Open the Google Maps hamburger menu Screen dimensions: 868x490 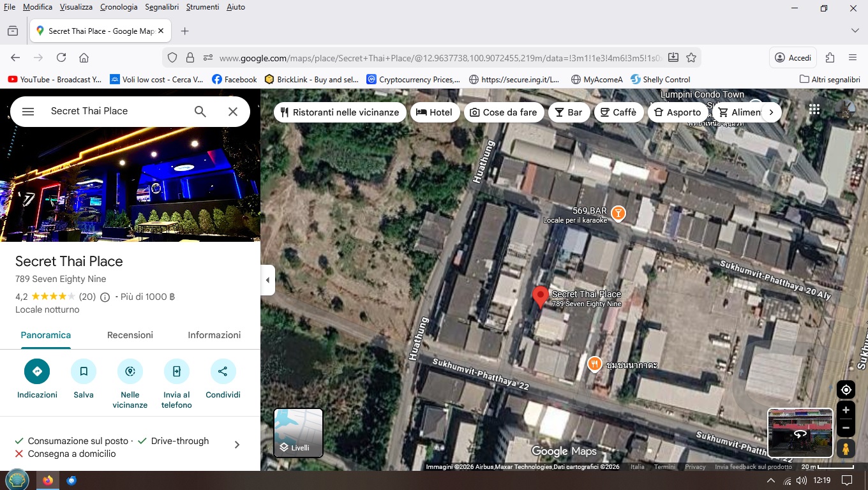(28, 112)
